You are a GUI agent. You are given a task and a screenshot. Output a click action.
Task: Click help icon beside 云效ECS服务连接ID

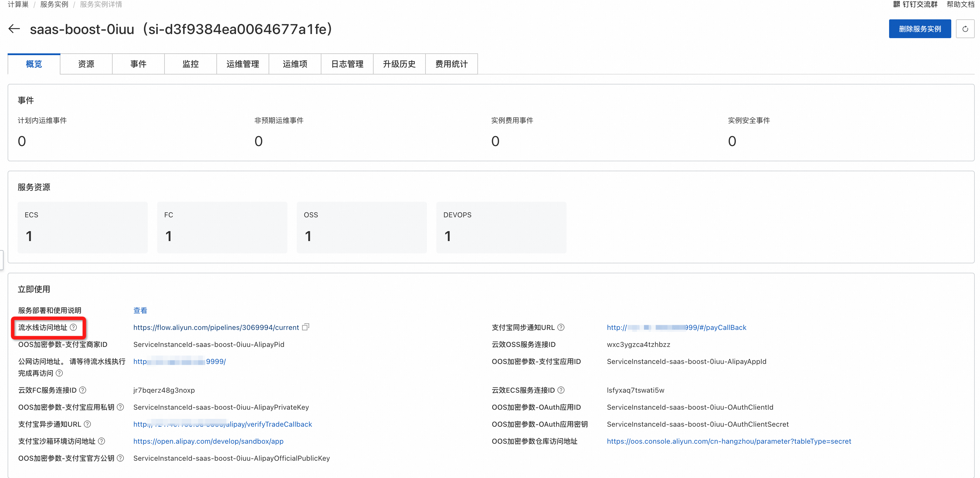(x=561, y=390)
